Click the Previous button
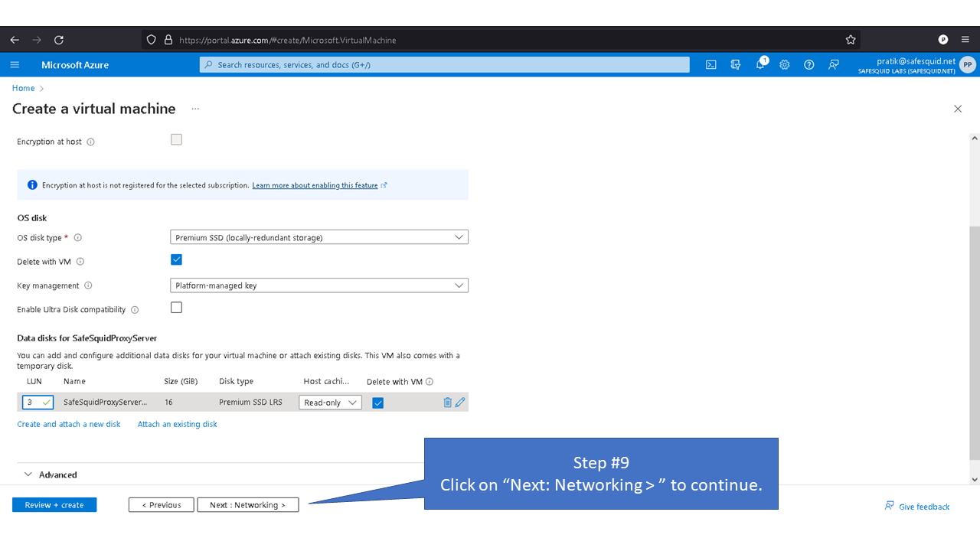The image size is (980, 551). pyautogui.click(x=162, y=505)
